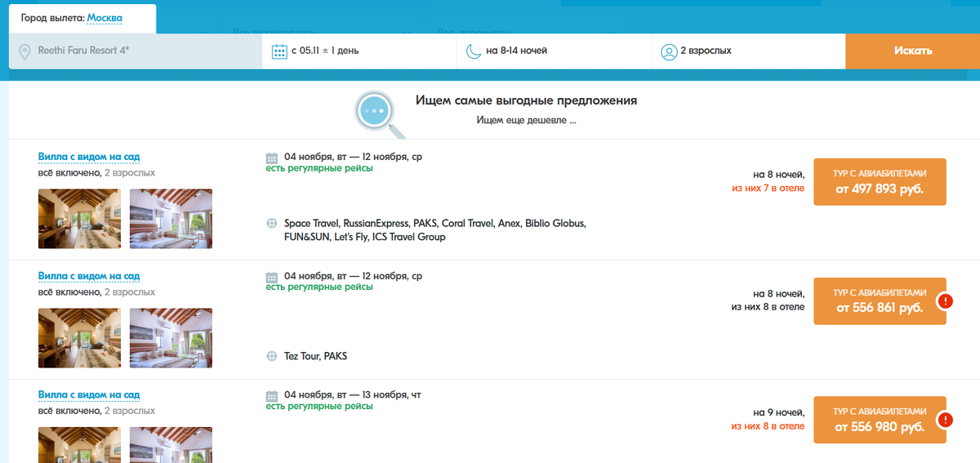Open the travelers selector '2 взрослых'
Screen dimensions: 980x463
[749, 51]
